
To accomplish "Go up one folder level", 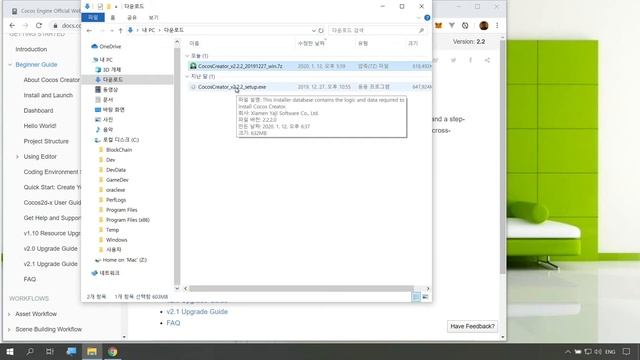I will click(120, 30).
